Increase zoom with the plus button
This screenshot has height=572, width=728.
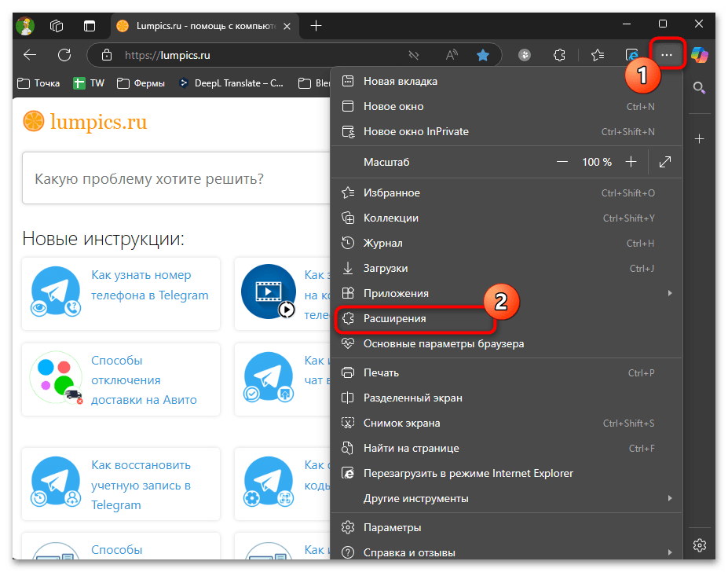coord(631,162)
